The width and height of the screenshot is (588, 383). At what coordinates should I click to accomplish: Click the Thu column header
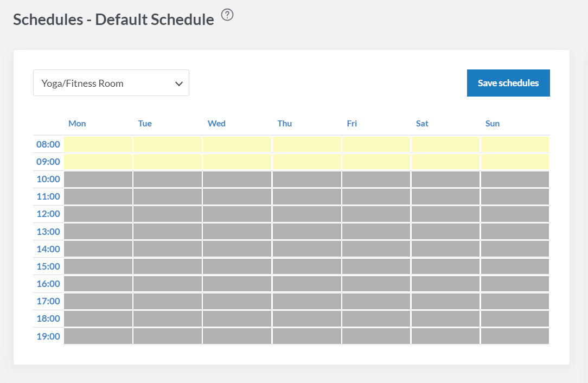click(x=285, y=124)
